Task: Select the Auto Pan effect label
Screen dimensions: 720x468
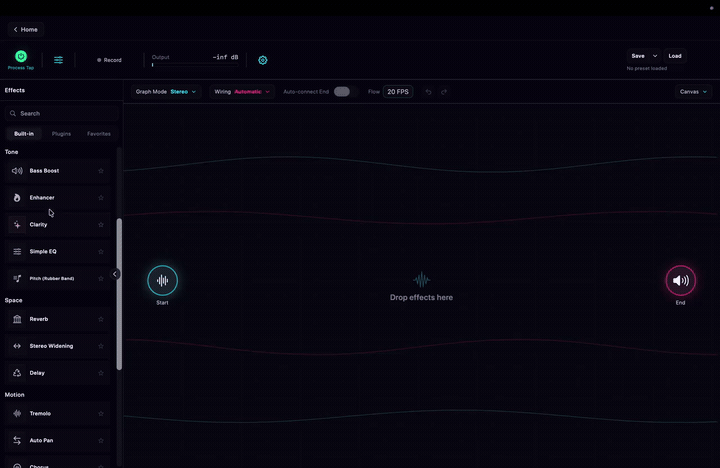Action: tap(41, 440)
